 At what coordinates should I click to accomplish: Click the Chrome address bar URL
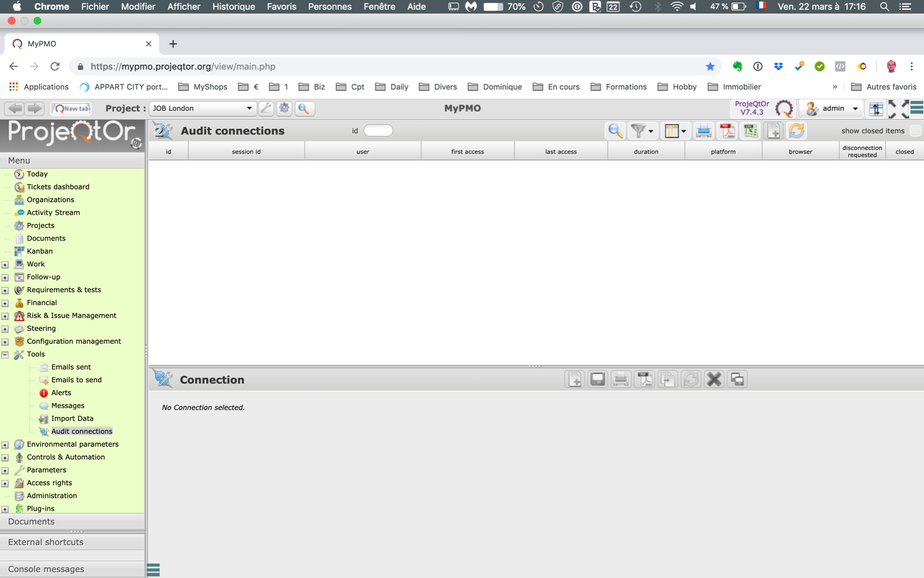[183, 66]
